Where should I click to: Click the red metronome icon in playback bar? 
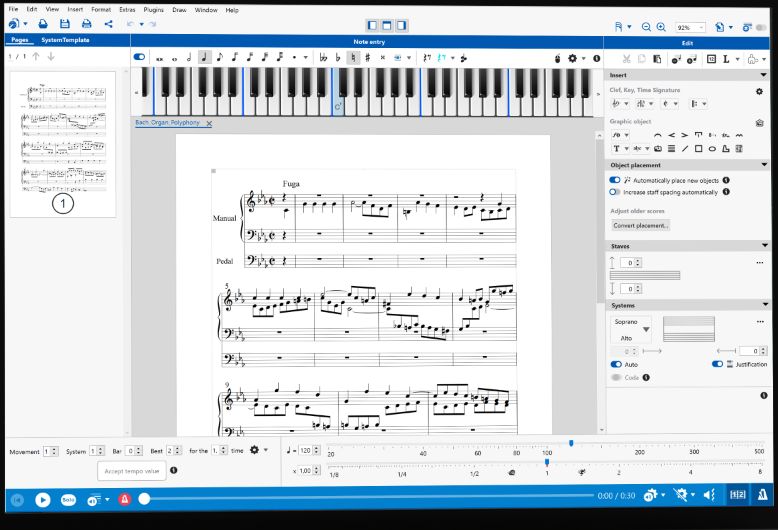click(x=125, y=499)
